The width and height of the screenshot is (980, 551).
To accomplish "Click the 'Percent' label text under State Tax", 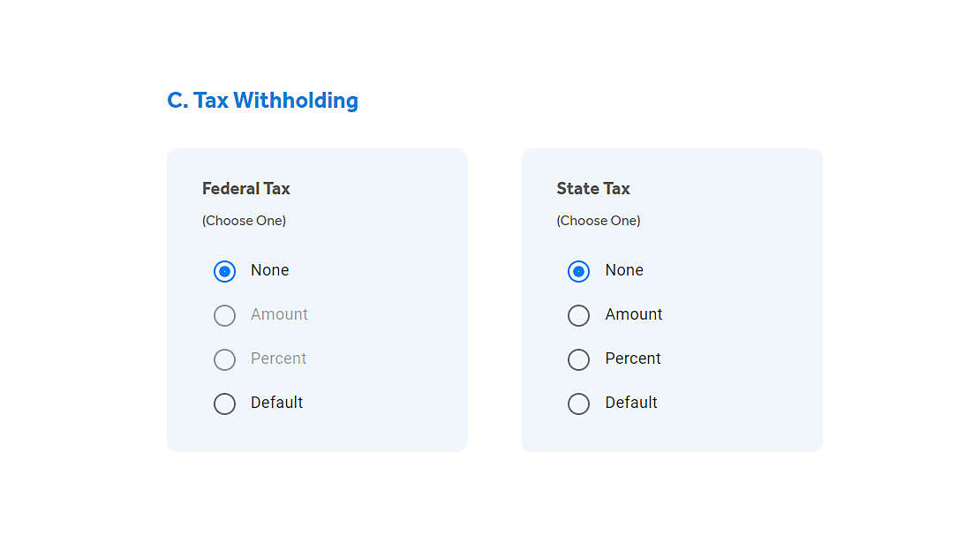I will (633, 359).
